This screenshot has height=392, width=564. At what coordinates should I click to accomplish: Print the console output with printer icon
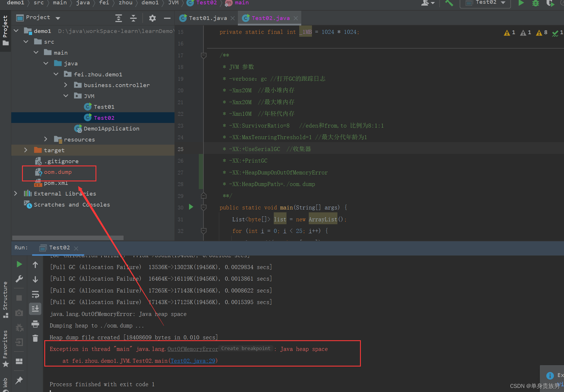pyautogui.click(x=35, y=324)
